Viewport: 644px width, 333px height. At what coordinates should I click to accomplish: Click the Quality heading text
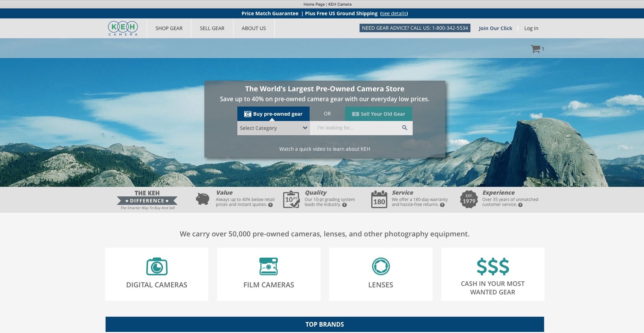click(x=316, y=193)
